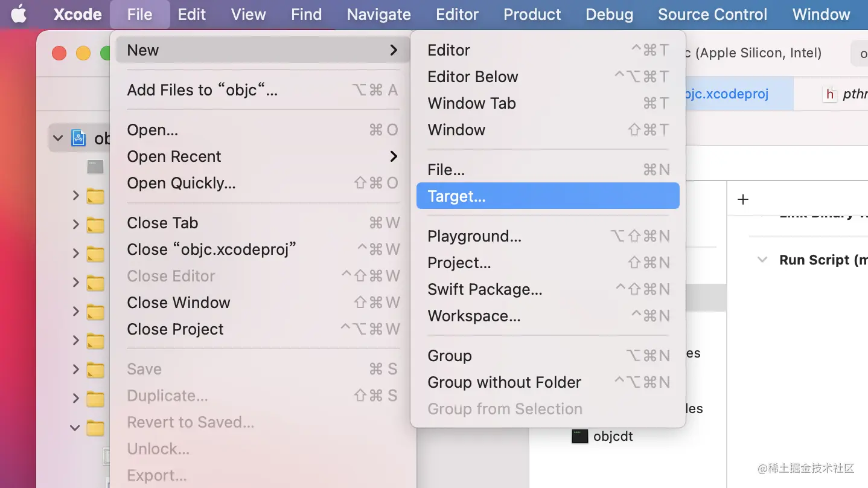Select Group in New submenu
The width and height of the screenshot is (868, 488).
pyautogui.click(x=548, y=356)
